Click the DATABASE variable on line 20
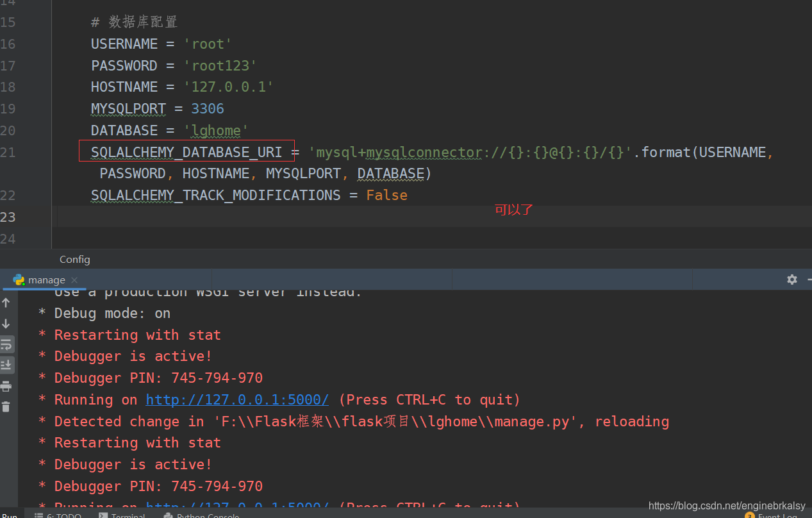Screen dimensions: 812x518 [x=124, y=130]
